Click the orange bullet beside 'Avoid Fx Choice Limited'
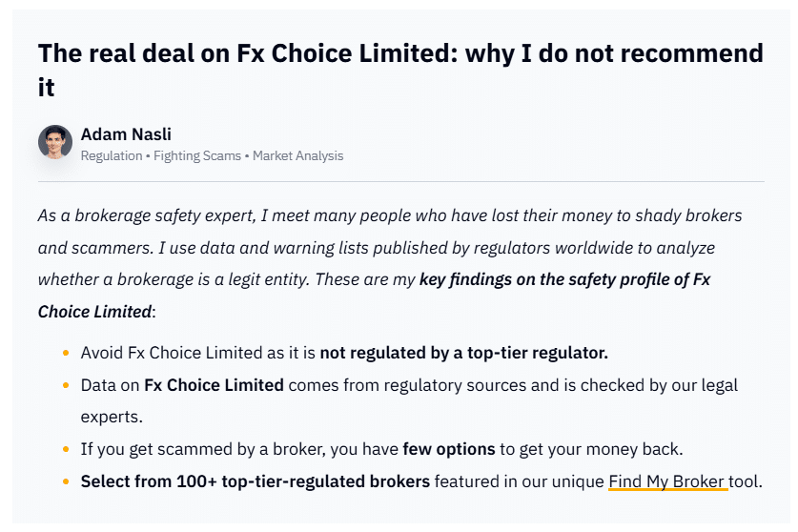Viewport: 798px width, 532px height. pyautogui.click(x=66, y=353)
